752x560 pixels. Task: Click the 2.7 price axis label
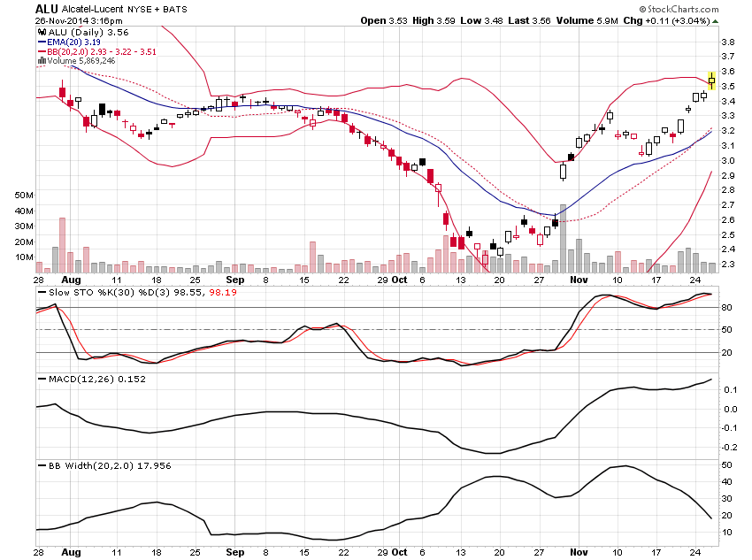pos(728,204)
